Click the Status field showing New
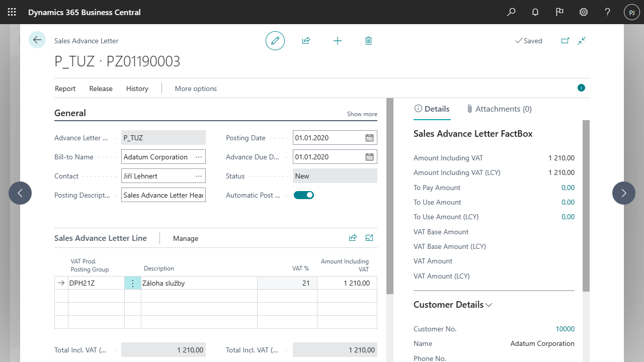The height and width of the screenshot is (362, 644). [x=335, y=176]
